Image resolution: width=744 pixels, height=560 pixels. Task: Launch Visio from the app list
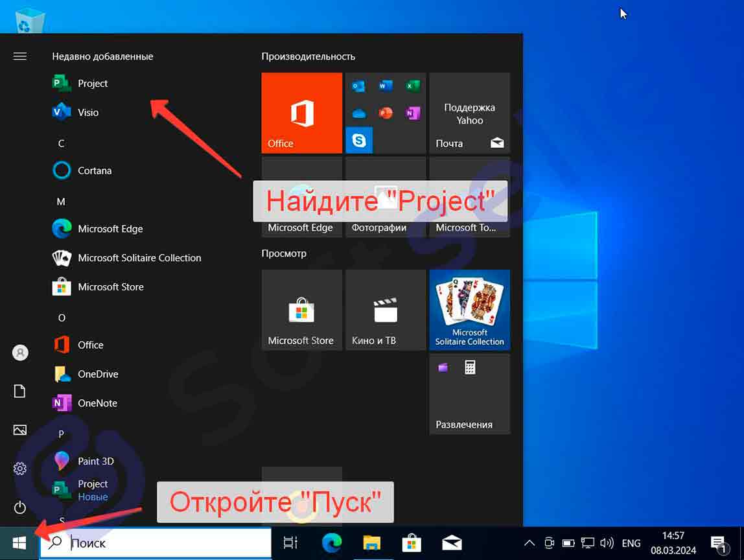[x=88, y=113]
